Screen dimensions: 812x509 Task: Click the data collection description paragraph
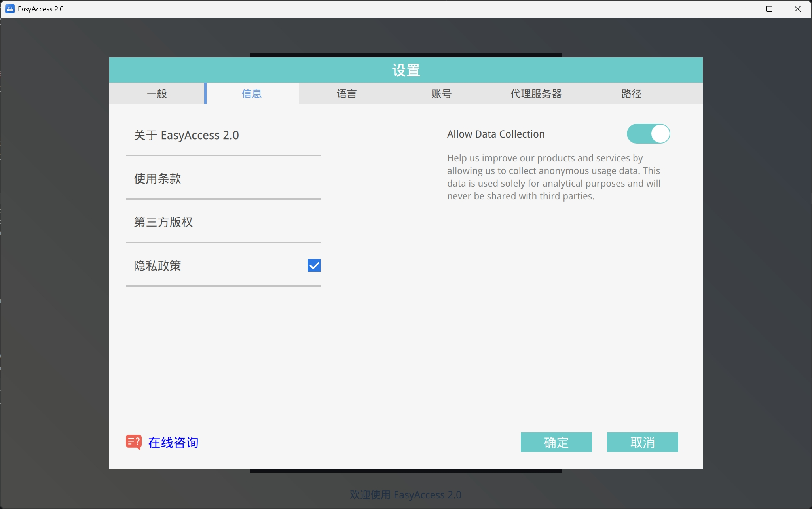(554, 177)
